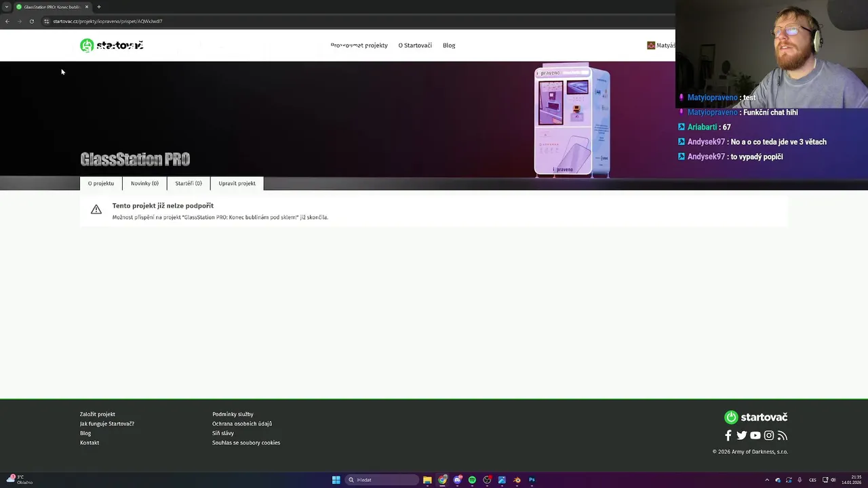Open OBS Studio from the taskbar
Image resolution: width=868 pixels, height=488 pixels.
coord(487,480)
